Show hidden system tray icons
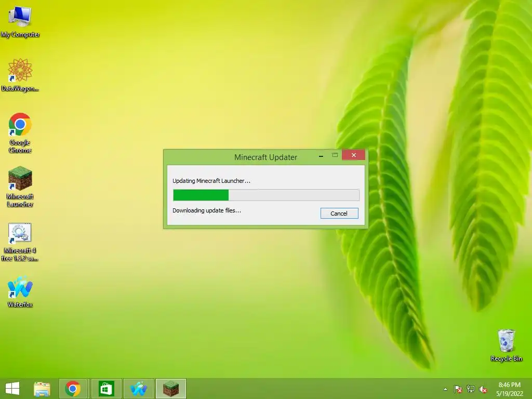Screen dimensions: 532x399 [x=445, y=389]
